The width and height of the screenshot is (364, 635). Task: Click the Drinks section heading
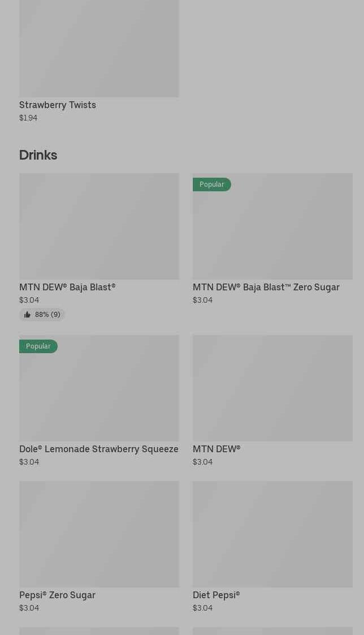(x=38, y=155)
